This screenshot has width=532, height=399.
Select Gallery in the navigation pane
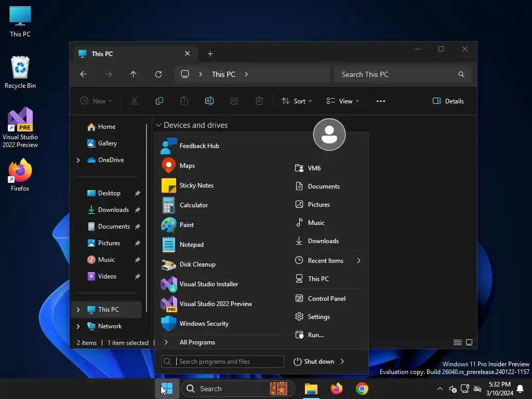tap(107, 143)
